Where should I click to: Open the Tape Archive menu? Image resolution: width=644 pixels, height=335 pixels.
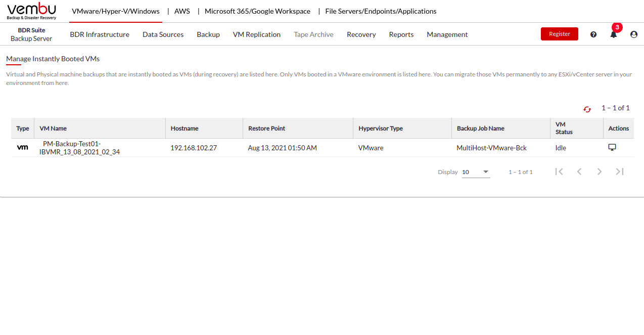313,34
